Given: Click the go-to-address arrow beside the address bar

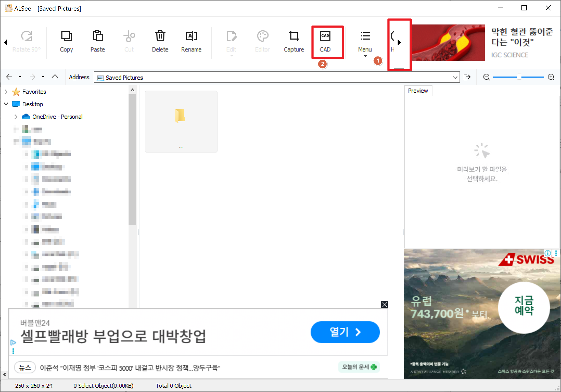Looking at the screenshot, I should 467,77.
